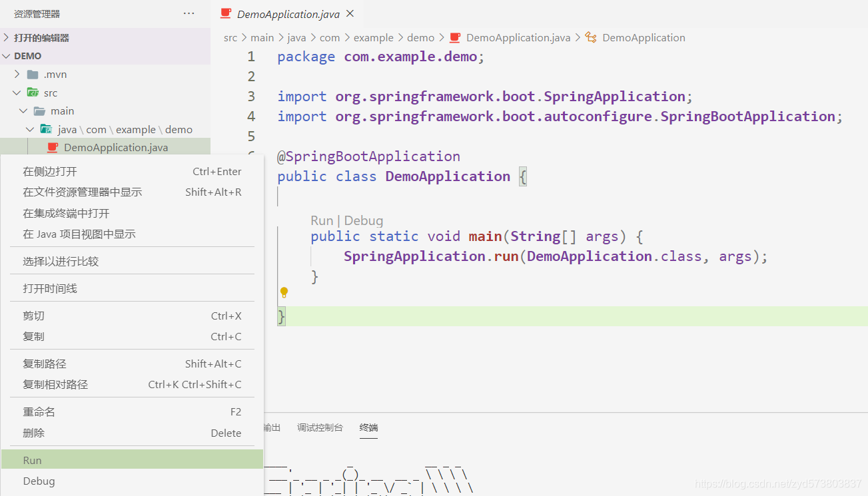The image size is (868, 496).
Task: Click the DemoApplication.java file icon in tree
Action: (x=53, y=147)
